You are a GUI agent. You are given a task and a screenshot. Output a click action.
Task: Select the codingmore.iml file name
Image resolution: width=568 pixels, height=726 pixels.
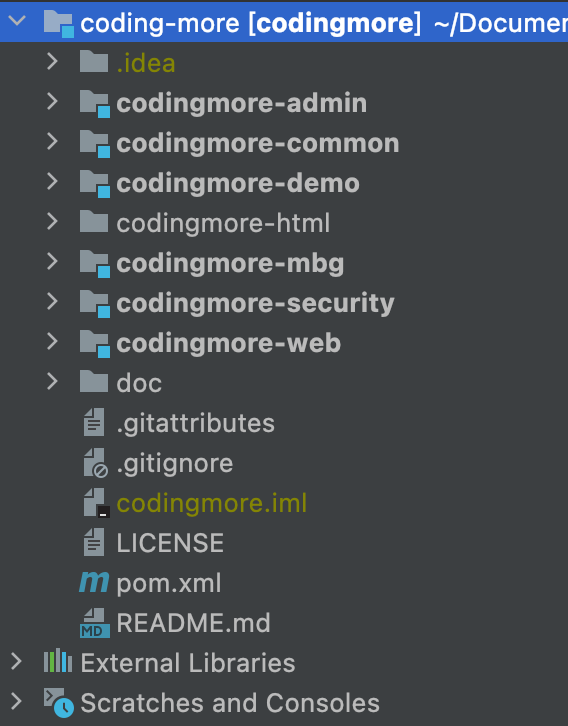212,503
